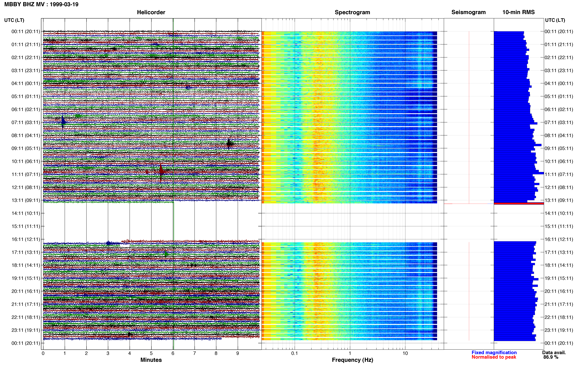
Task: Click 'UTC (LT)' label beside the Helicorder
Action: (14, 20)
